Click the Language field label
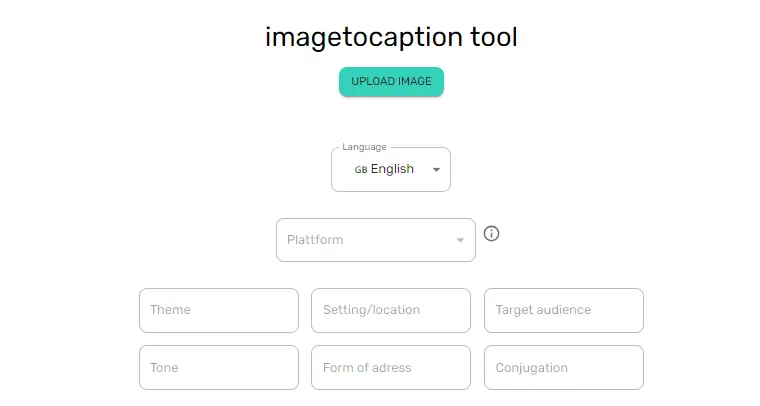The height and width of the screenshot is (406, 760). [x=364, y=147]
